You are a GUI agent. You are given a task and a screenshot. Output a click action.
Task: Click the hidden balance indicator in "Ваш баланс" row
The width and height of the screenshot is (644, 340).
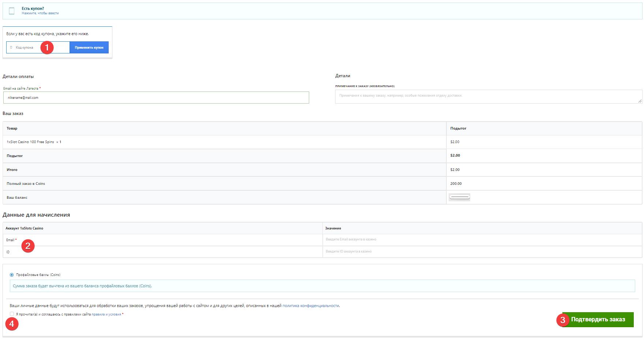(459, 197)
